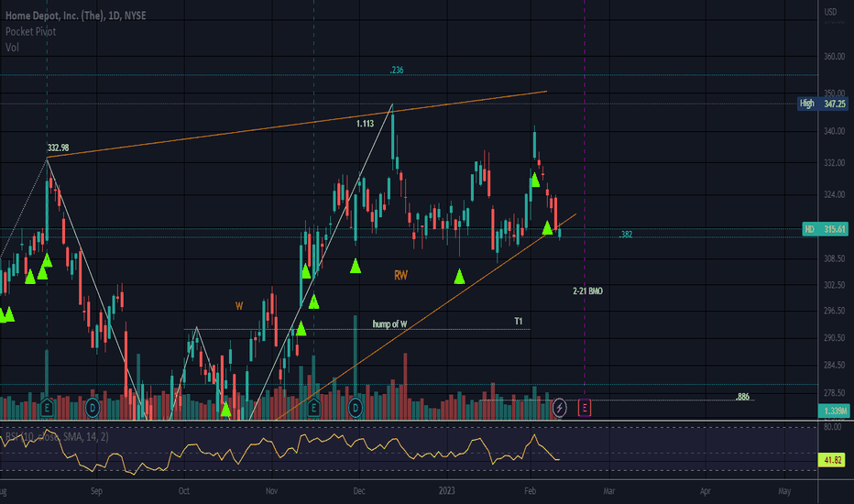The width and height of the screenshot is (854, 504).
Task: Click the 324.00 price axis value
Action: (x=834, y=194)
